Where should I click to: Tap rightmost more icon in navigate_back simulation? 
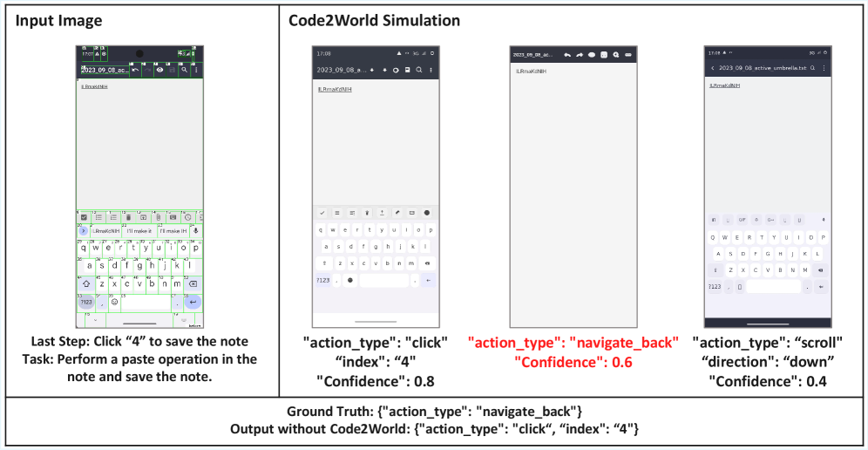tap(628, 55)
